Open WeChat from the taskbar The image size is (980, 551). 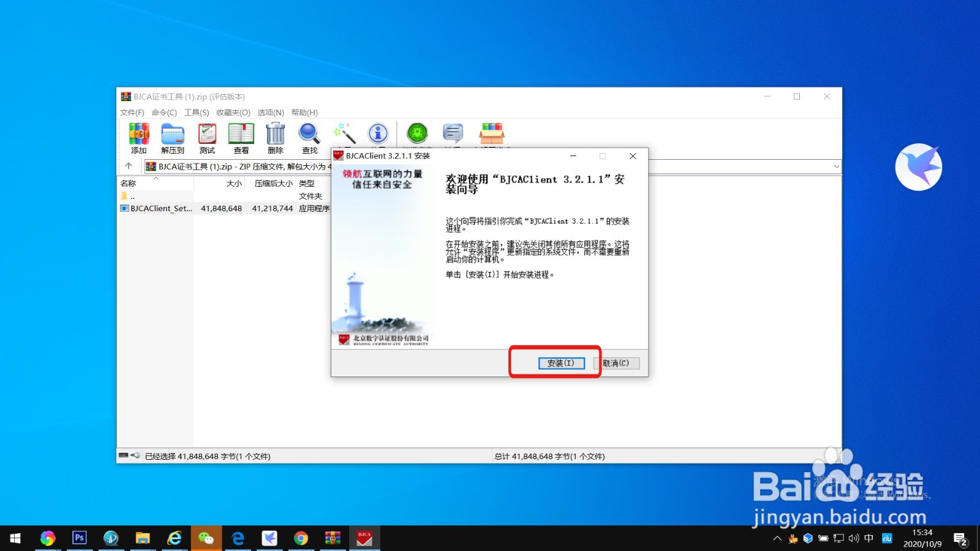tap(206, 538)
